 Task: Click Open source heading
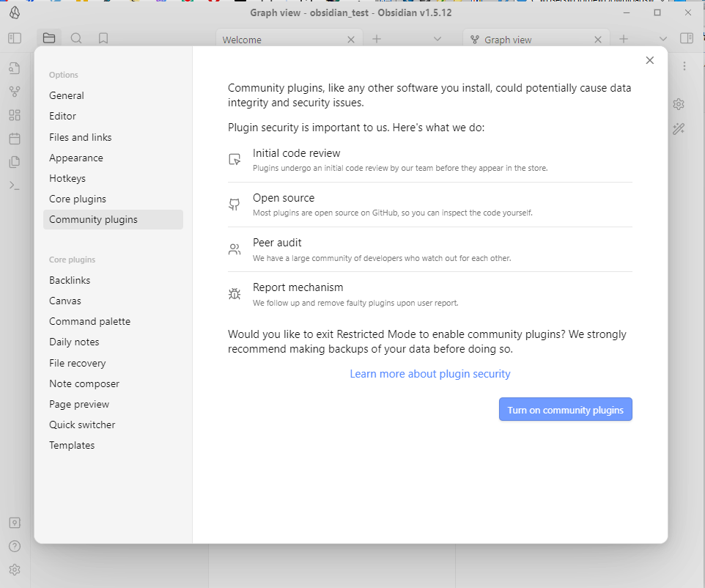(284, 198)
